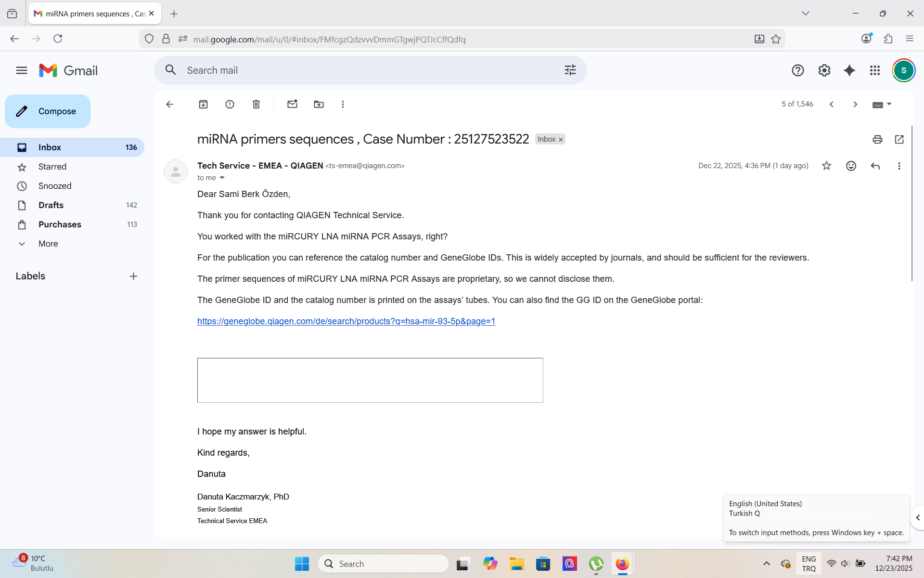This screenshot has height=578, width=924.
Task: Reload the current page
Action: click(58, 39)
